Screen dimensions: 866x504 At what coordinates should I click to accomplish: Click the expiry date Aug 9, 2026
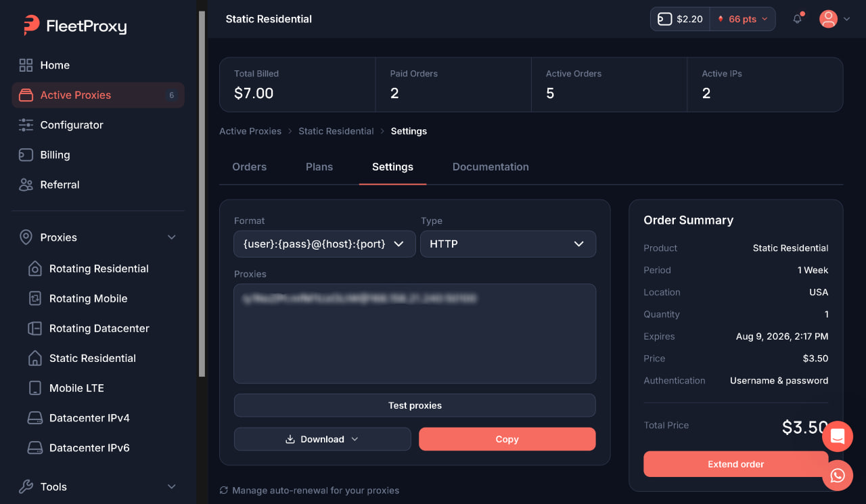[782, 336]
